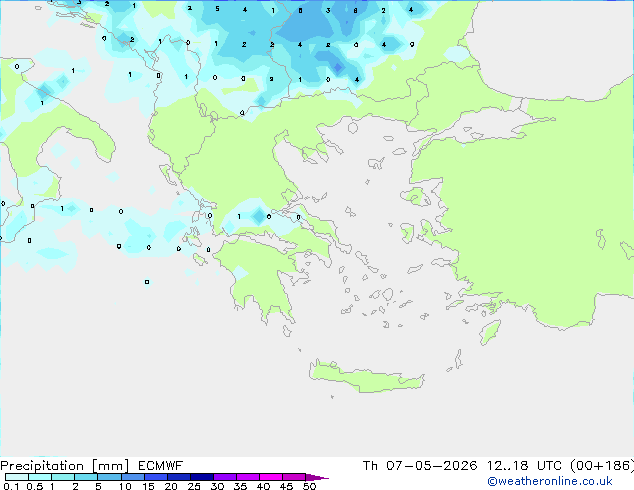Click the 30–35 mm purple legend swatch

(x=225, y=477)
